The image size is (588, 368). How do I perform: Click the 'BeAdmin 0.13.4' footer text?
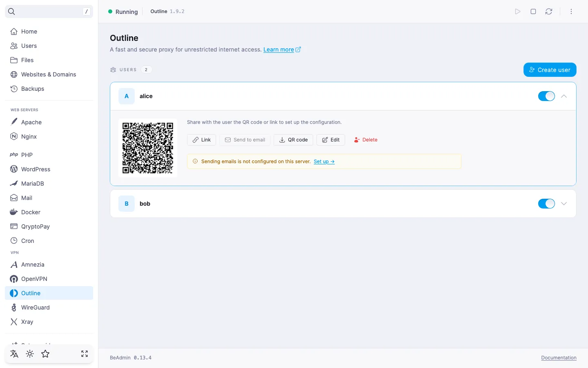(131, 358)
